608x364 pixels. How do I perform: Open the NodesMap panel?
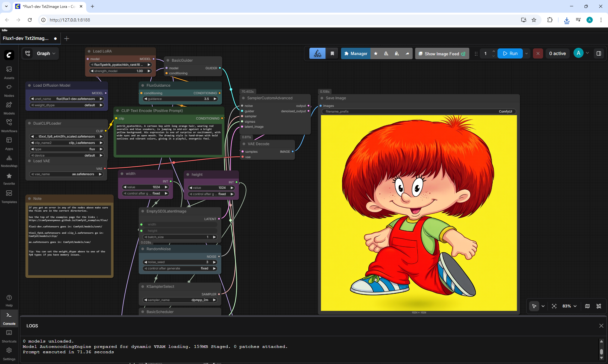9,161
